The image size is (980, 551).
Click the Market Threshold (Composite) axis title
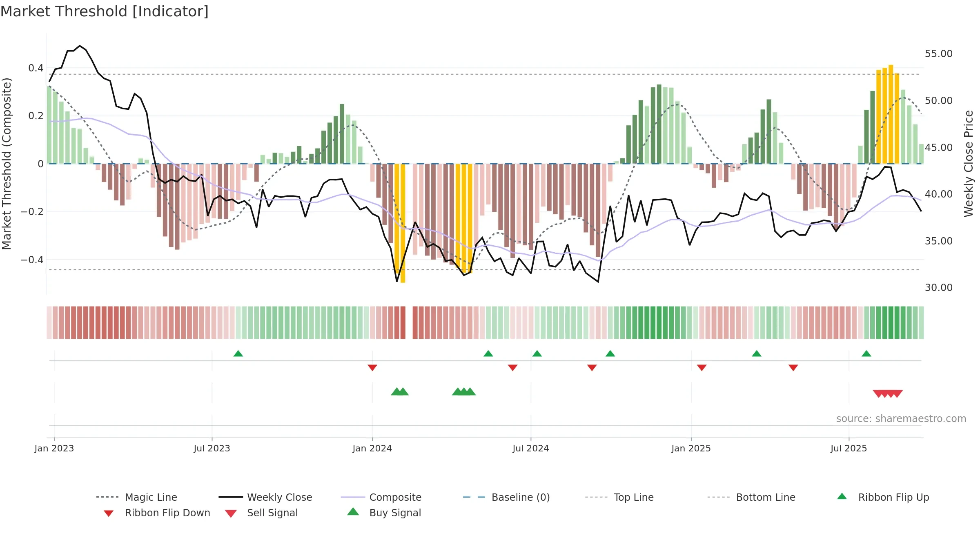coord(7,163)
